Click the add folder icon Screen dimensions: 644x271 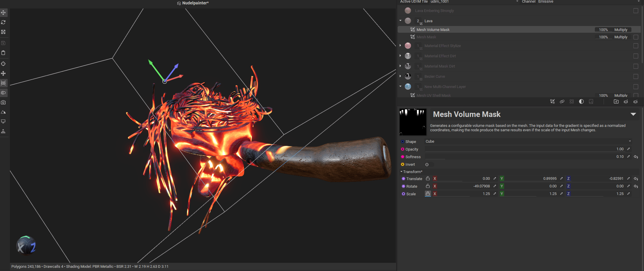[616, 101]
